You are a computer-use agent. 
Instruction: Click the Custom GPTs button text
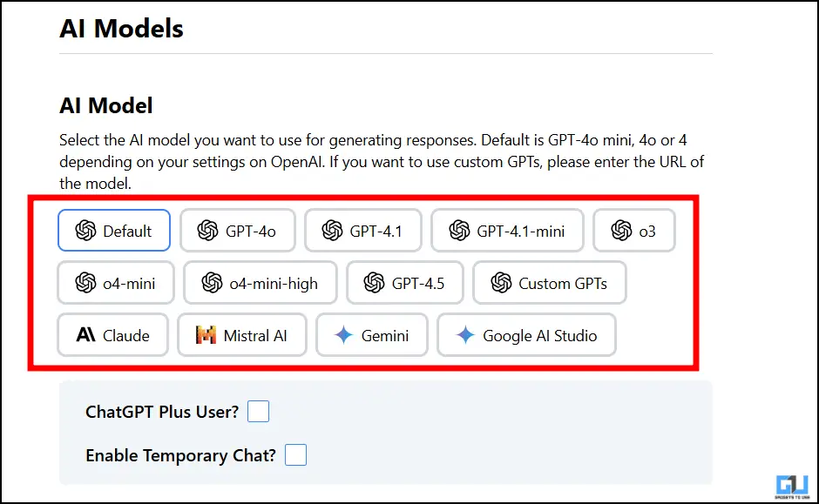563,283
